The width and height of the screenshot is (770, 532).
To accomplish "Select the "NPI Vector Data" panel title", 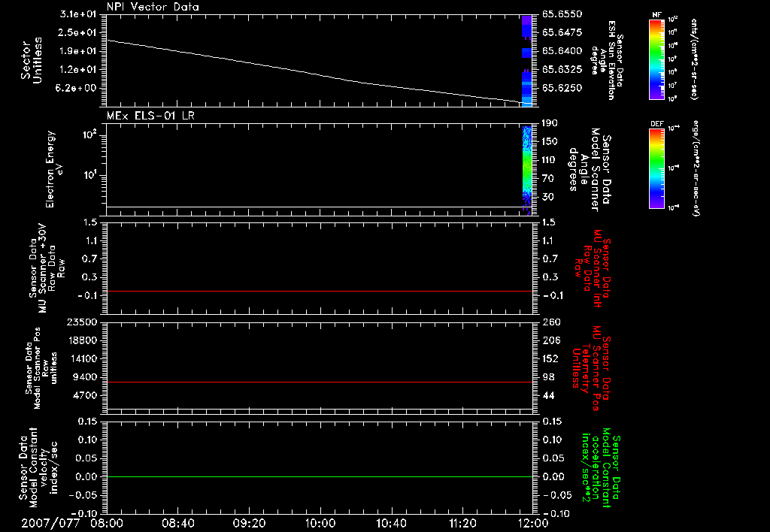I will tap(153, 7).
